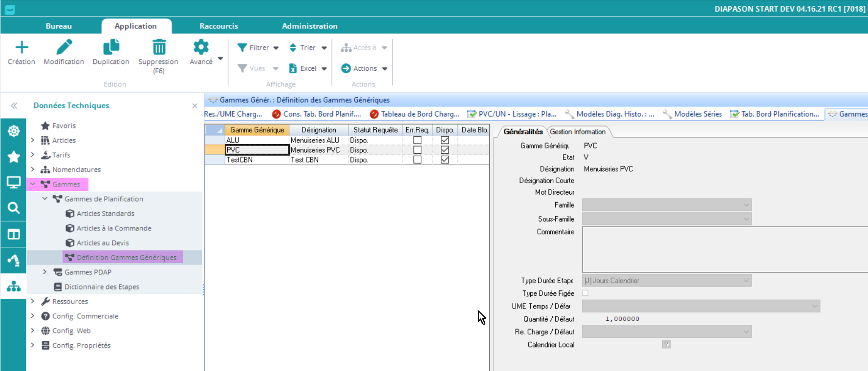Screen dimensions: 868x371
Task: Toggle Err.Req. checkbox for ALU row
Action: 417,140
